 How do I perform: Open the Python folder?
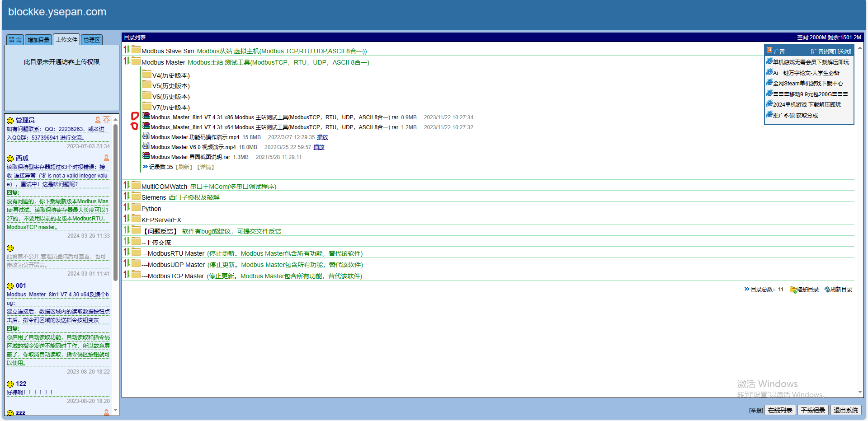151,208
